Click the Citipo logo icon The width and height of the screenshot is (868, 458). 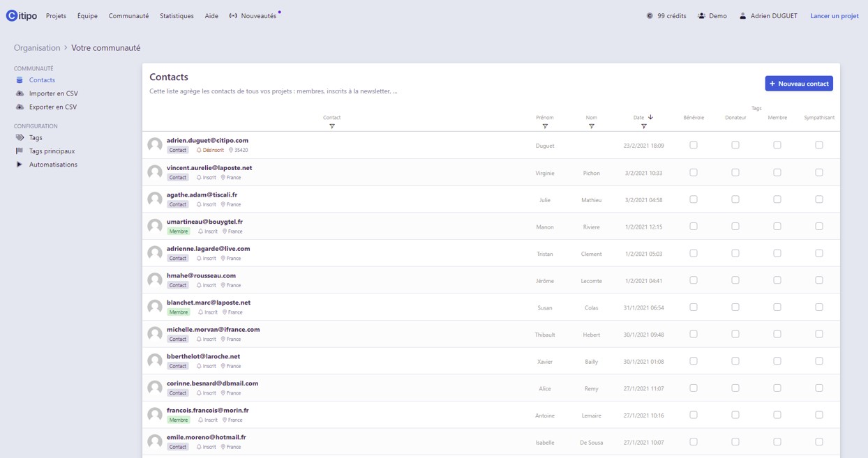12,16
